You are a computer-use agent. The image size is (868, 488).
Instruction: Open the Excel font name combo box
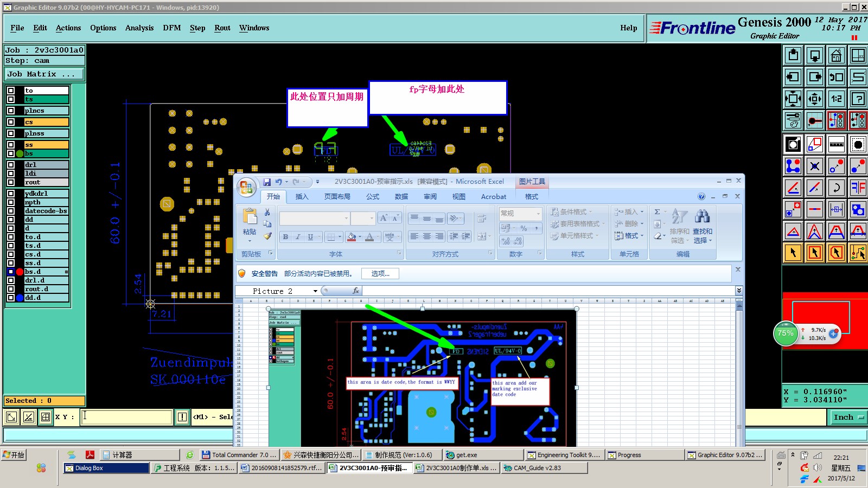[314, 219]
